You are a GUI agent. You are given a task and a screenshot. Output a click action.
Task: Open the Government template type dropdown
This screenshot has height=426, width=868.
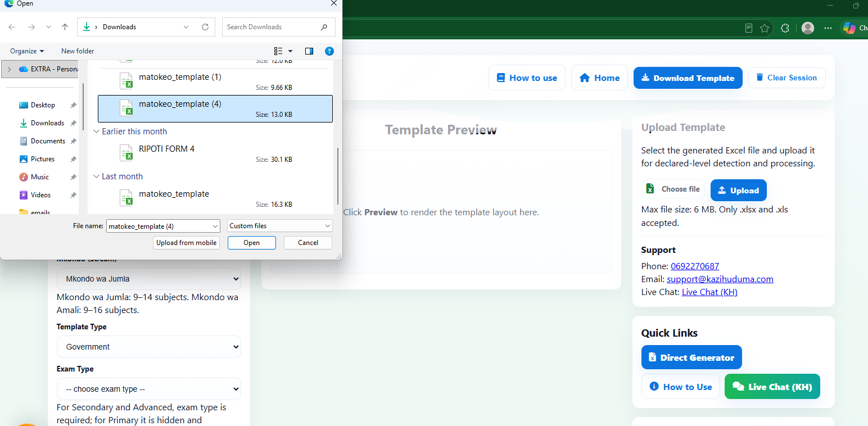click(149, 347)
